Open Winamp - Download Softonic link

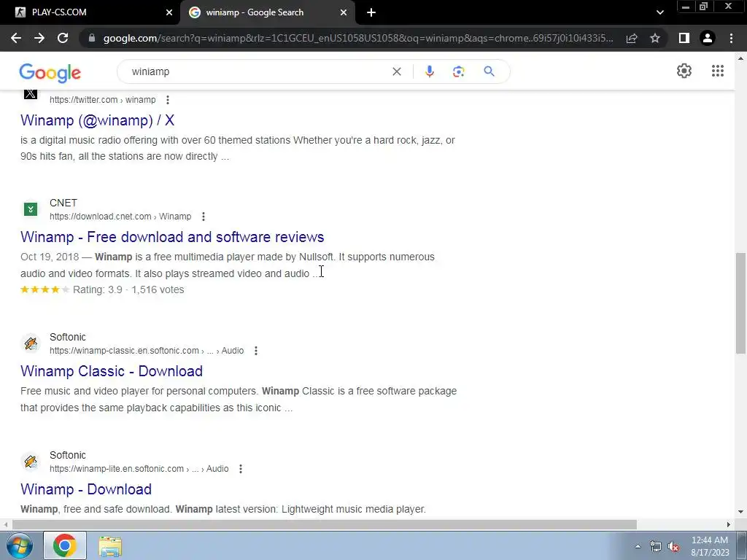click(86, 489)
